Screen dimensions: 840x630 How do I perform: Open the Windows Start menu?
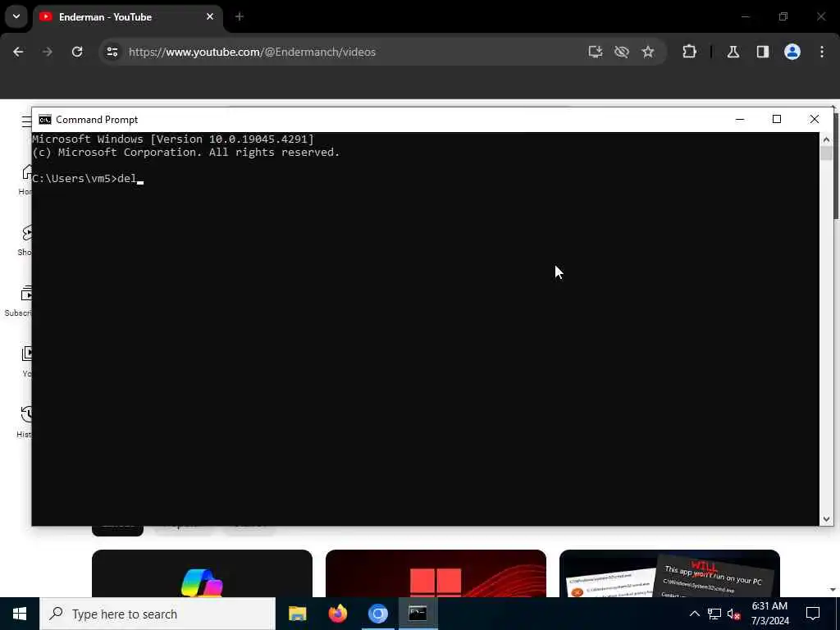(20, 614)
